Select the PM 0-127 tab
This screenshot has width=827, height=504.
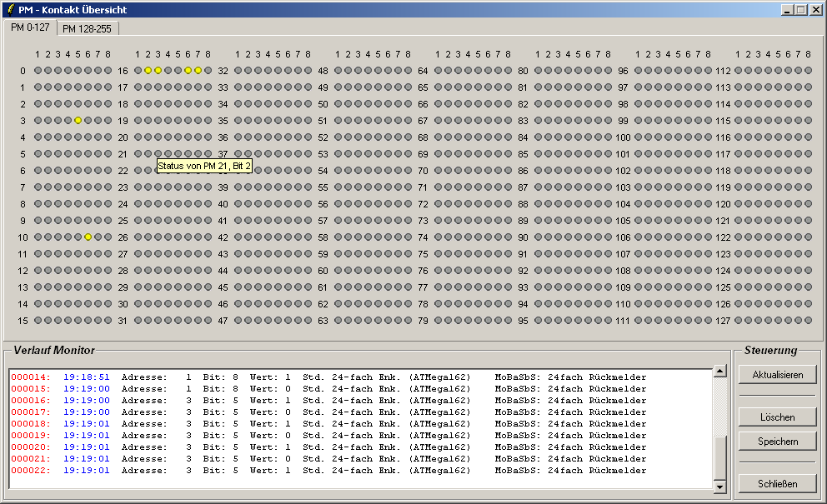(30, 27)
